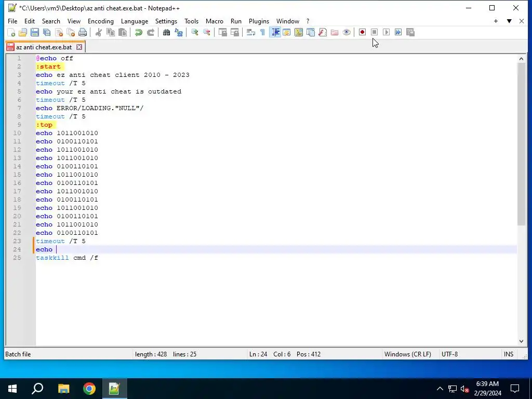Screen dimensions: 532x399
Task: Open the Run menu
Action: tap(236, 21)
